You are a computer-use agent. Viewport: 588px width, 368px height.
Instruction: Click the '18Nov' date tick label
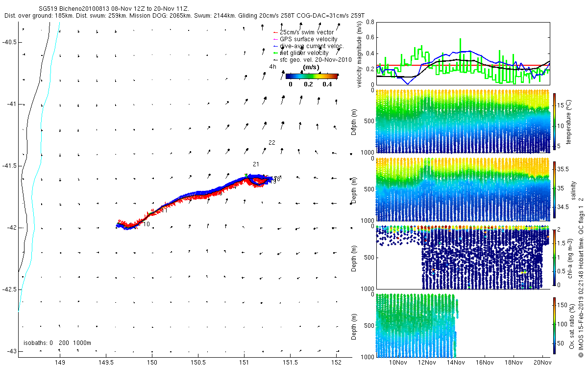click(x=514, y=363)
